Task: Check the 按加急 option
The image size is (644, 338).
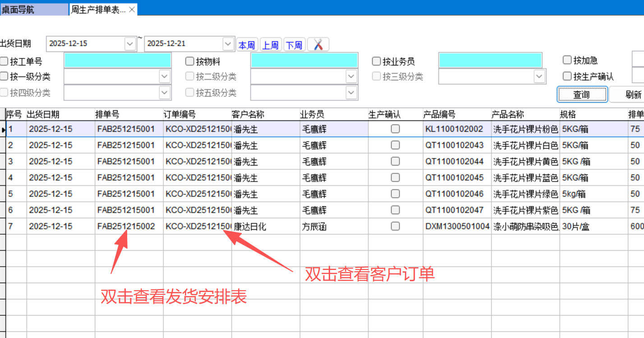Action: (x=567, y=60)
